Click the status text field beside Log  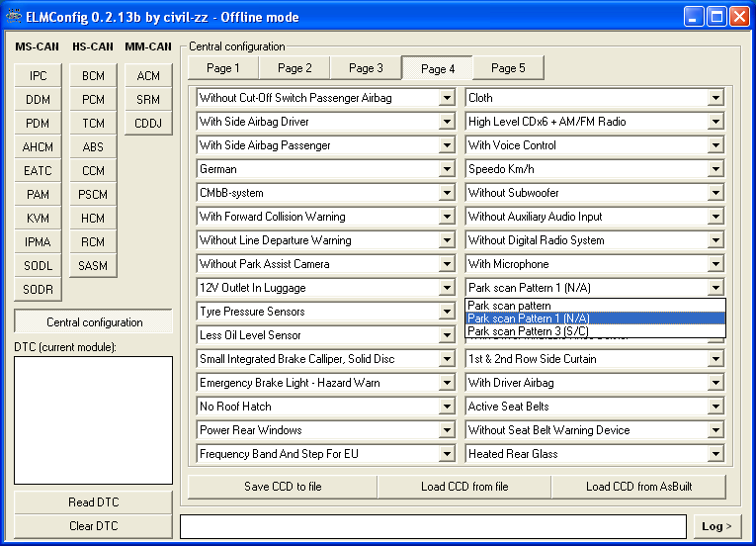pos(433,526)
